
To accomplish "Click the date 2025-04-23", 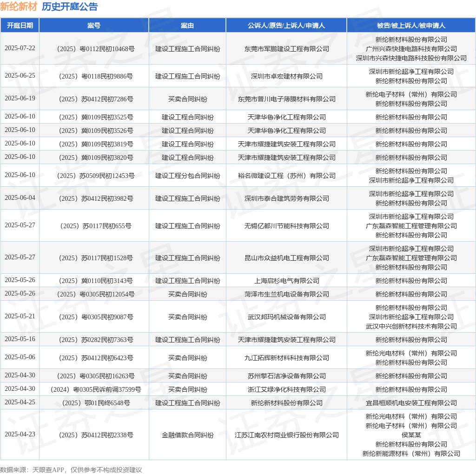I will (20, 434).
